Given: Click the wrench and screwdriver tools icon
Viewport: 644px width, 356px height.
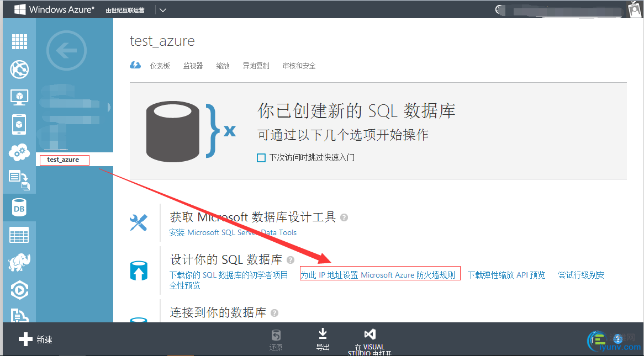Looking at the screenshot, I should click(139, 222).
